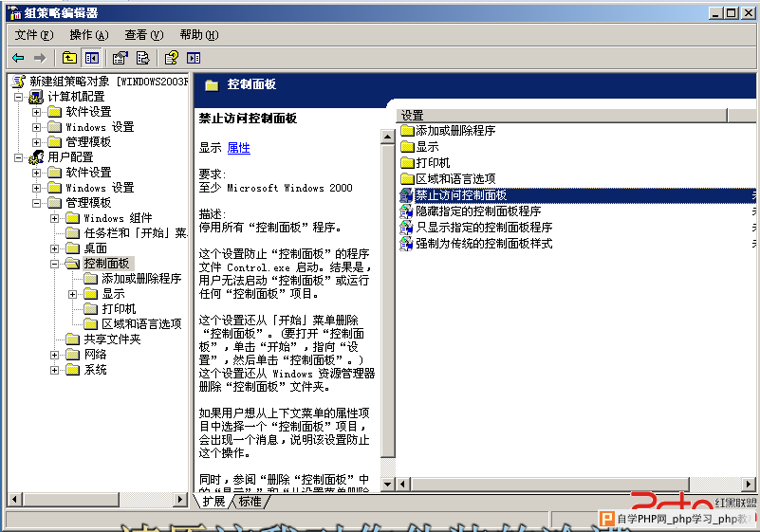The width and height of the screenshot is (760, 532).
Task: Click the tree pane scroll left arrow
Action: click(x=14, y=499)
